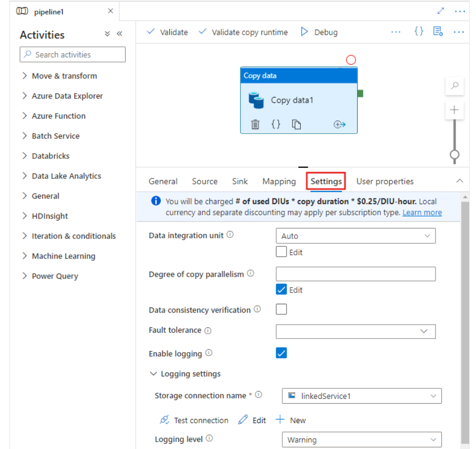Image resolution: width=476 pixels, height=449 pixels.
Task: Open the canvas search magnifier
Action: coord(454,86)
